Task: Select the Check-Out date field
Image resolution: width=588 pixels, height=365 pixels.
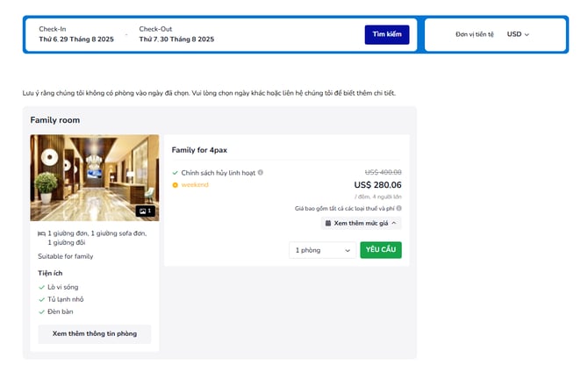Action: (x=176, y=34)
